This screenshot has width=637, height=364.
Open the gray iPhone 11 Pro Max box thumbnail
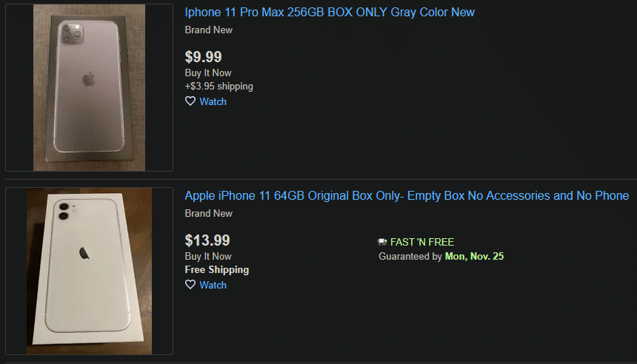point(89,87)
